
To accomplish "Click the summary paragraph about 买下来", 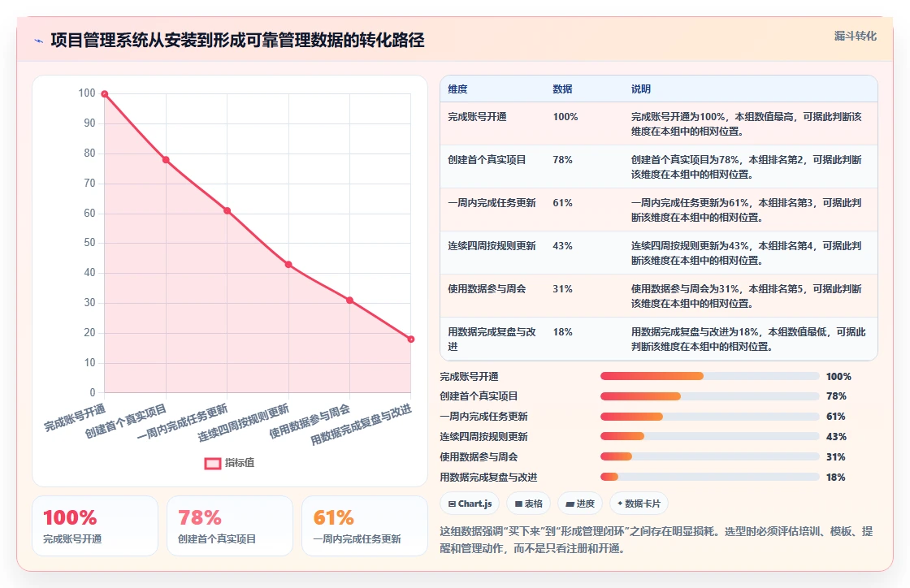I will click(656, 540).
